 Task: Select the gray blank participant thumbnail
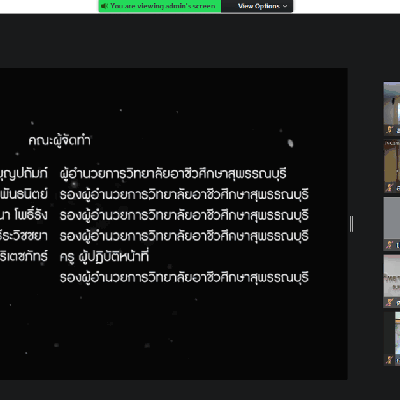click(x=392, y=224)
